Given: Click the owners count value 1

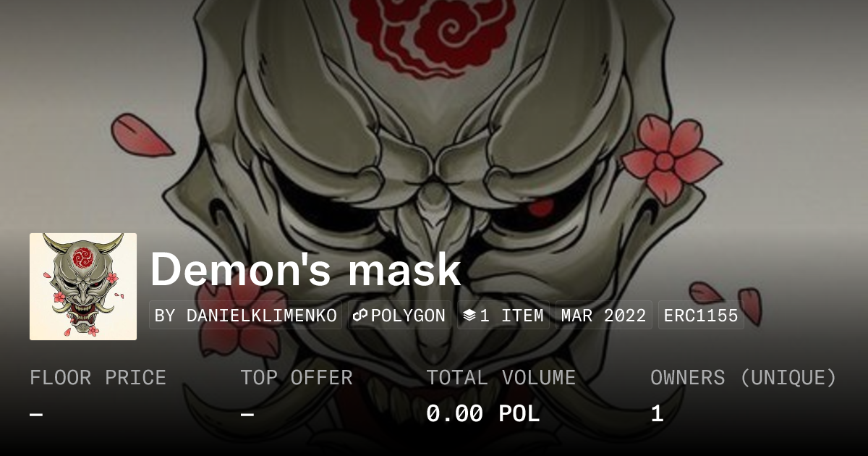Looking at the screenshot, I should click(x=657, y=414).
